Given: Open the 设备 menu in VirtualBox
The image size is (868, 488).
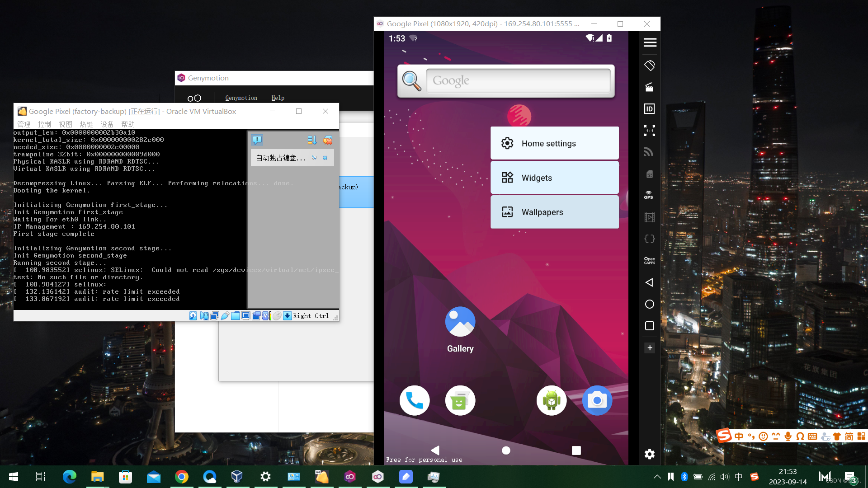Looking at the screenshot, I should pyautogui.click(x=107, y=124).
